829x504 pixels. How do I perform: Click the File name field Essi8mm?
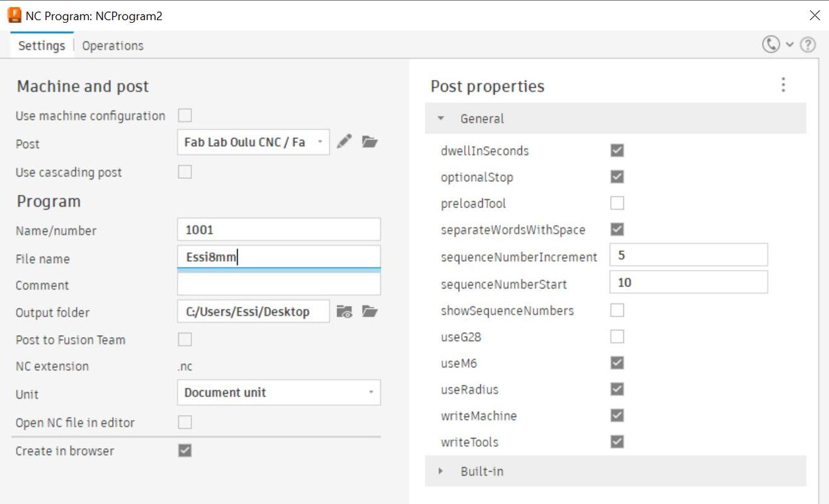click(279, 257)
